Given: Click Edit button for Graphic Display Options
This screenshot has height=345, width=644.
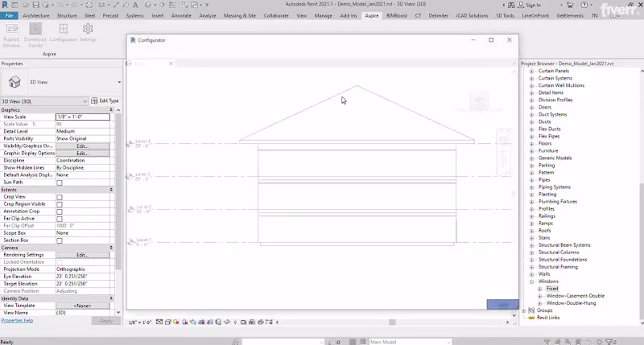Looking at the screenshot, I should click(x=83, y=154).
